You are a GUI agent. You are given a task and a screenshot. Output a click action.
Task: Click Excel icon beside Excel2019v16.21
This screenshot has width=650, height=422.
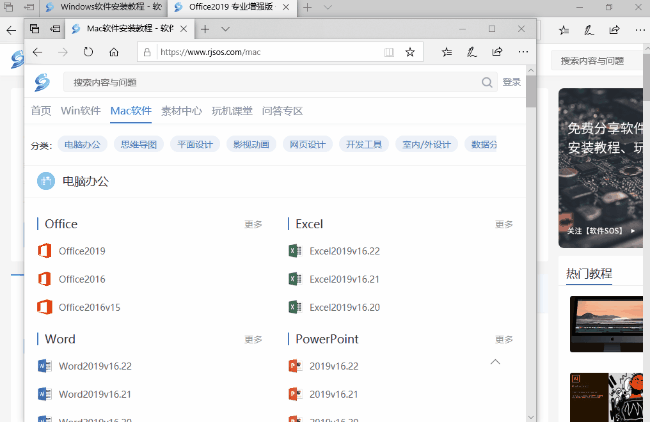coord(295,279)
